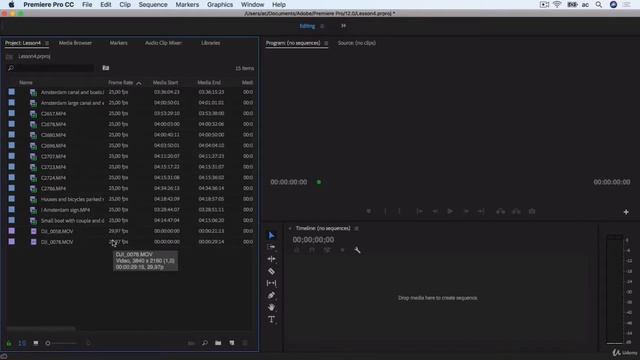Click the Clear trash icon in Project panel
Screen dimensions: 640x360
245,343
